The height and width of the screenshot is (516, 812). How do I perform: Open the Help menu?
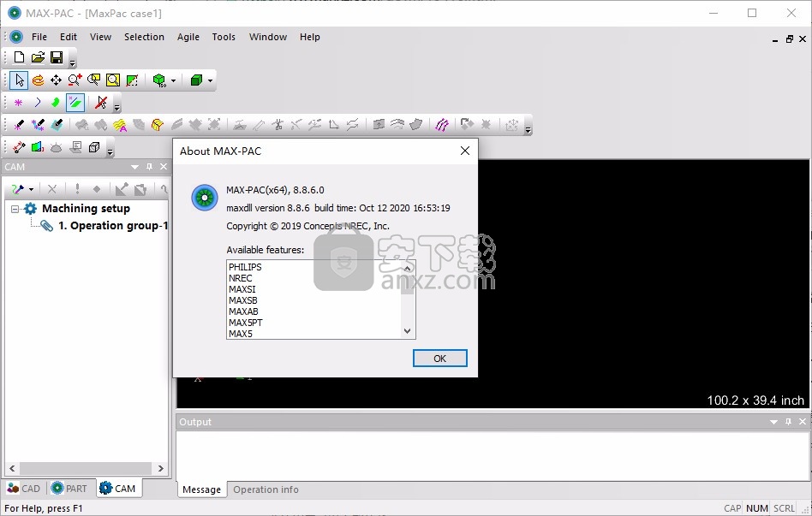pyautogui.click(x=310, y=37)
